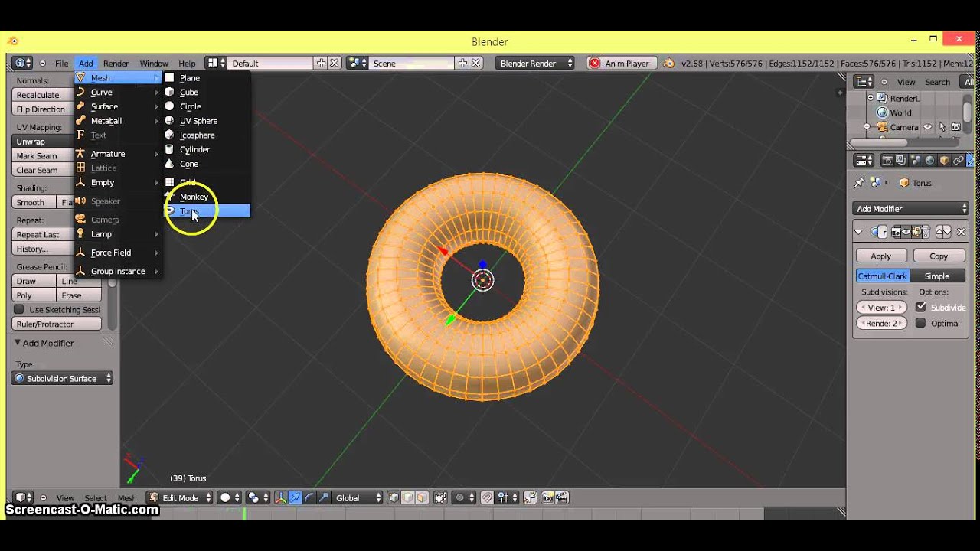Enable the Optimal display checkbox
Screen dimensions: 980x551
(921, 323)
